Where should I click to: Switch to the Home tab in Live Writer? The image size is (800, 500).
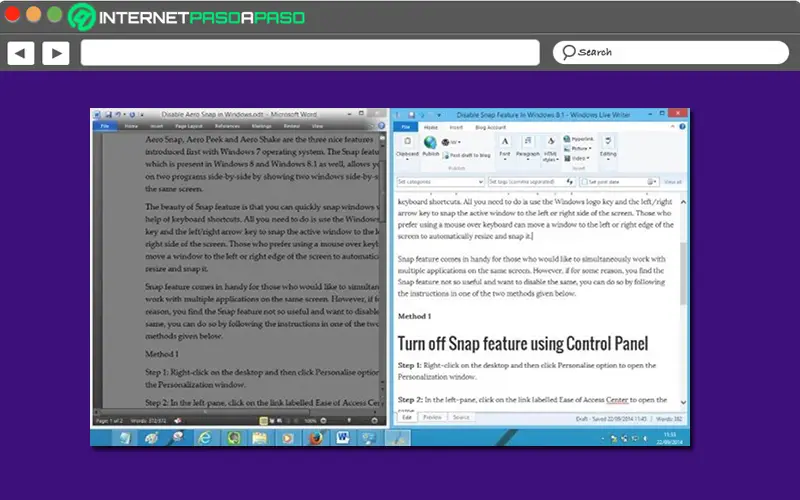[x=431, y=127]
